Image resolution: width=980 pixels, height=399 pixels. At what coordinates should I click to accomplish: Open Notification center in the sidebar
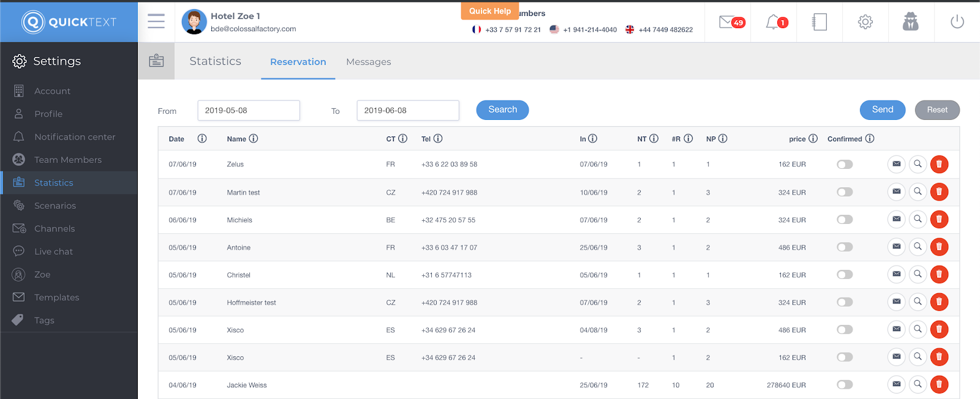click(x=69, y=137)
